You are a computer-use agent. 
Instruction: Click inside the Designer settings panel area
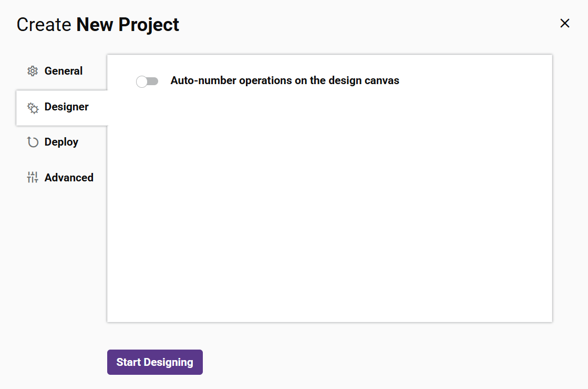[x=329, y=210]
